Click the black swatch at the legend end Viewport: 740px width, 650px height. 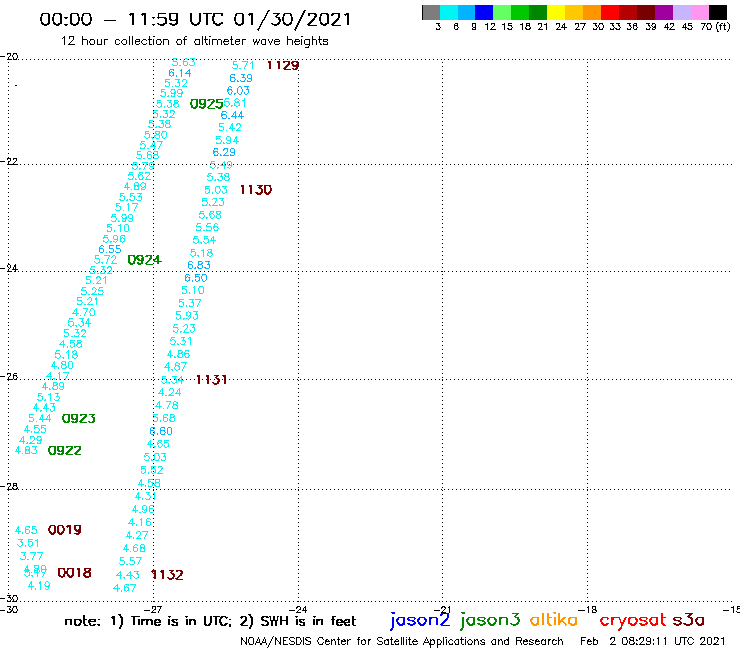718,12
